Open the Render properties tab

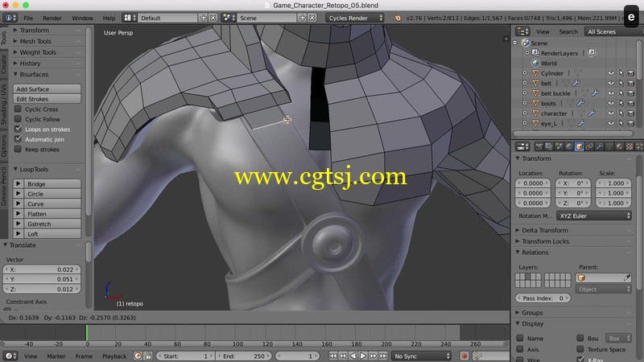coord(539,146)
